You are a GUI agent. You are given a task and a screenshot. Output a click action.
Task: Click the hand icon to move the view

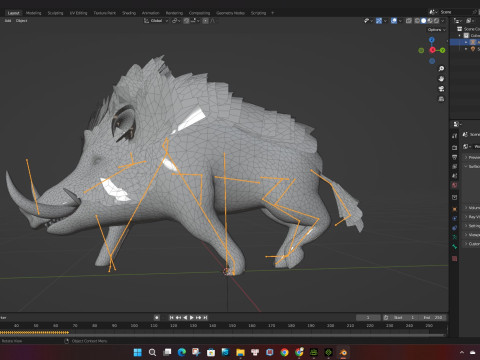441,79
